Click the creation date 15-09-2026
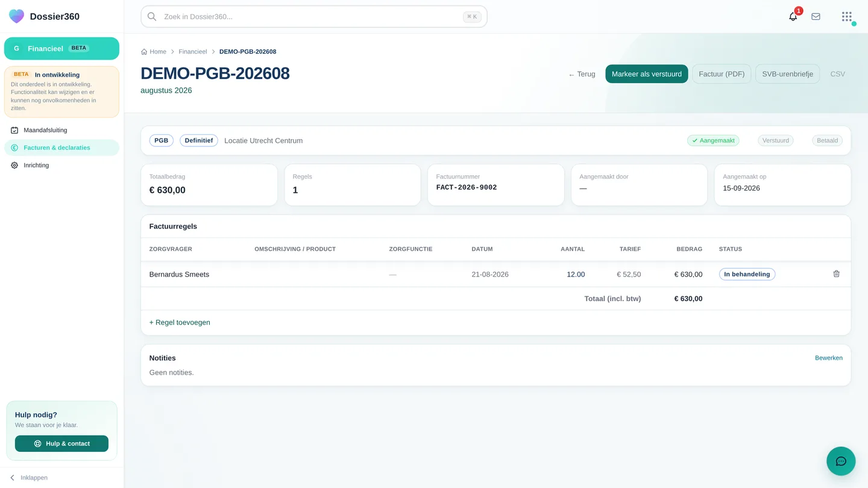868x488 pixels. point(741,188)
